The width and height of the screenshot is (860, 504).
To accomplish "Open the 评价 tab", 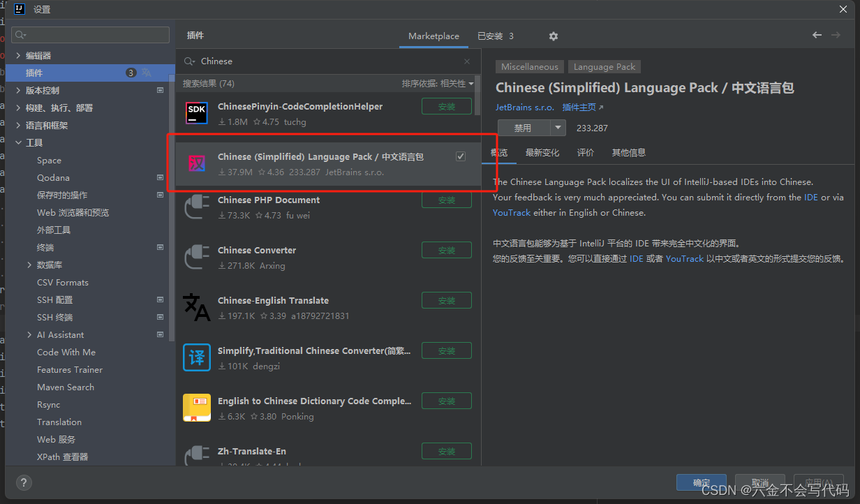I will coord(586,152).
